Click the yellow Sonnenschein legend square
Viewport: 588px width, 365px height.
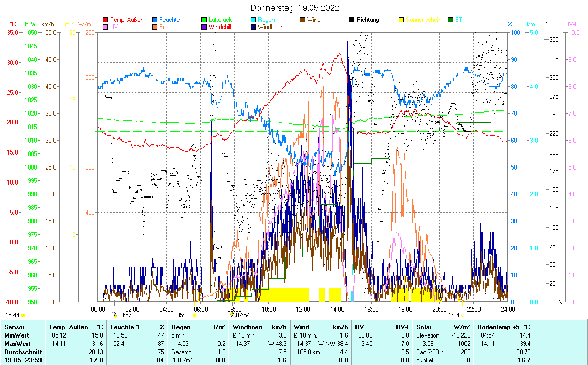click(401, 20)
